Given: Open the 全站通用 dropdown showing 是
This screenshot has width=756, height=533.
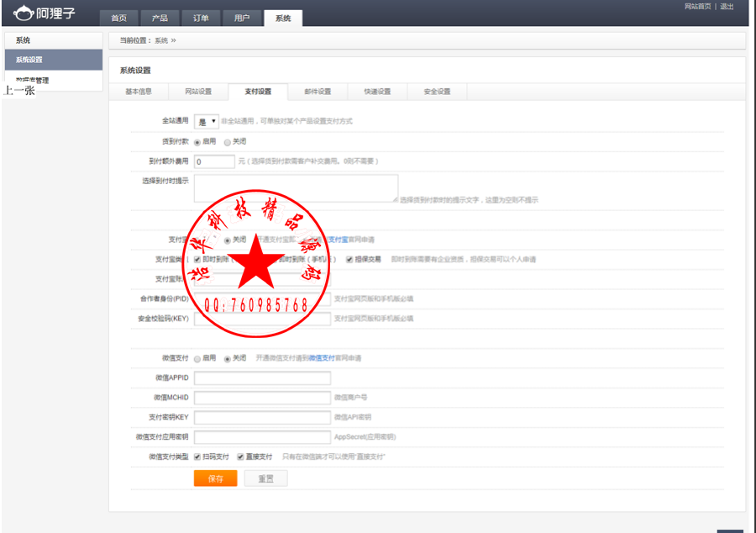Looking at the screenshot, I should pos(208,121).
